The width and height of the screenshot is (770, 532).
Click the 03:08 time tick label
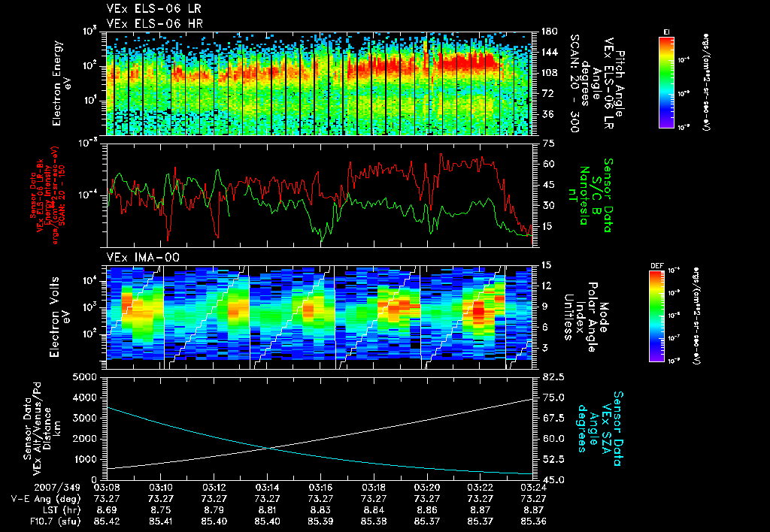point(107,489)
